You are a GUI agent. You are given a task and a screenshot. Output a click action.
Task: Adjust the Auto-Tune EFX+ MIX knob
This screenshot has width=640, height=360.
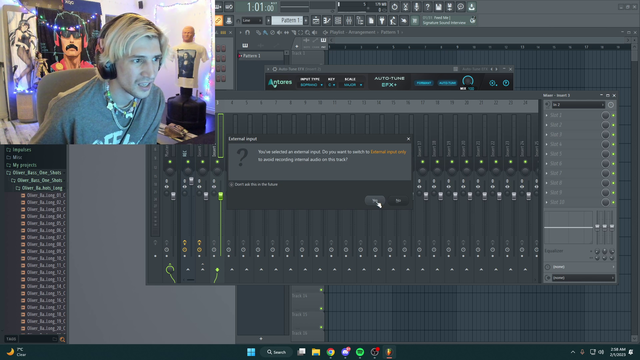(468, 81)
